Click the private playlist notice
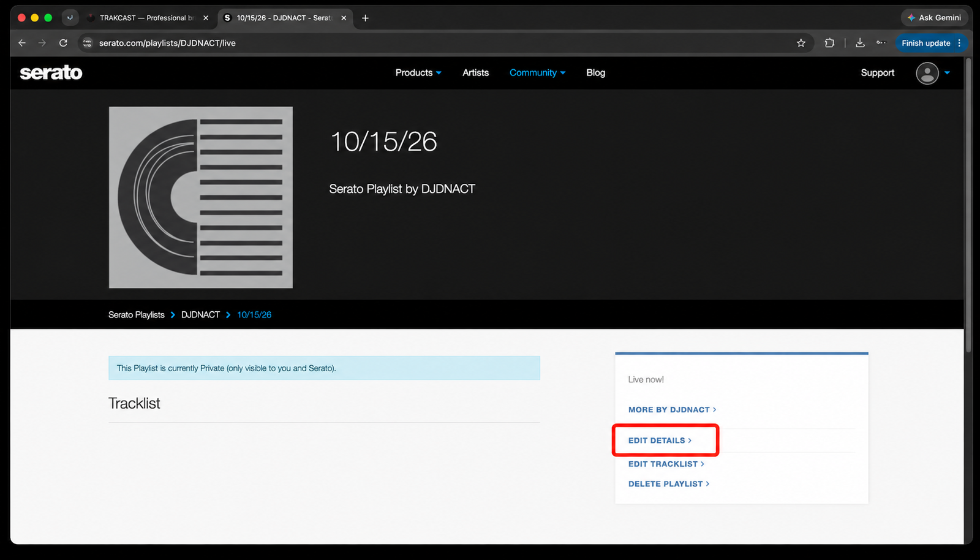The image size is (980, 560). 324,368
